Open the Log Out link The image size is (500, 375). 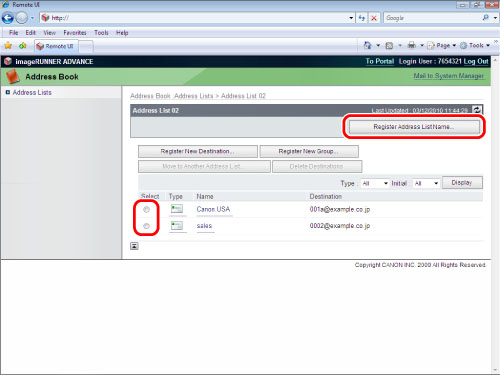click(x=476, y=61)
